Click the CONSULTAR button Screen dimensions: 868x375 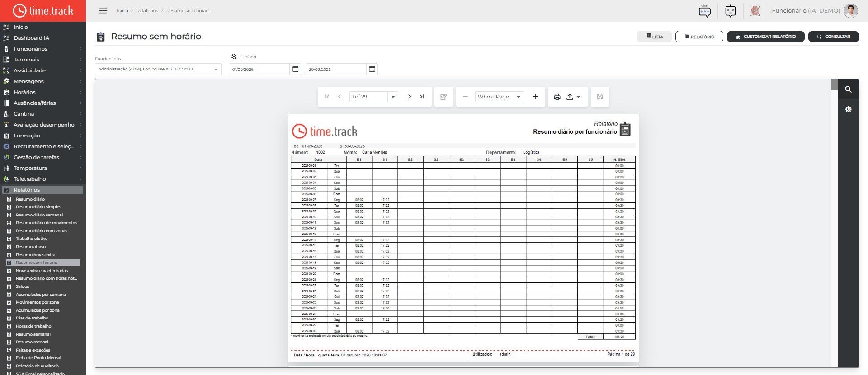(834, 37)
